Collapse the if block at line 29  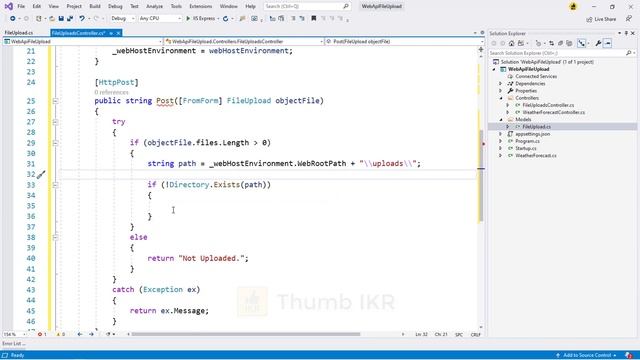point(55,143)
